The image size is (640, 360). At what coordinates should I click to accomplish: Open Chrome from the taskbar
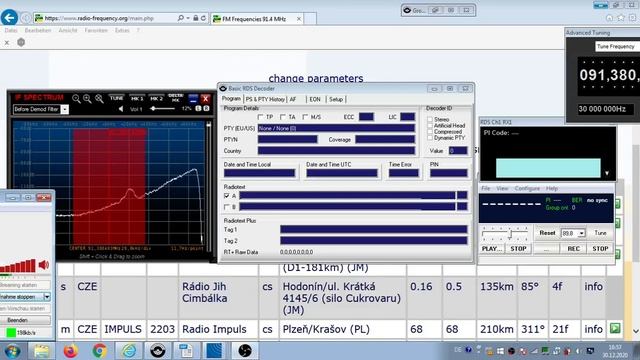click(99, 351)
